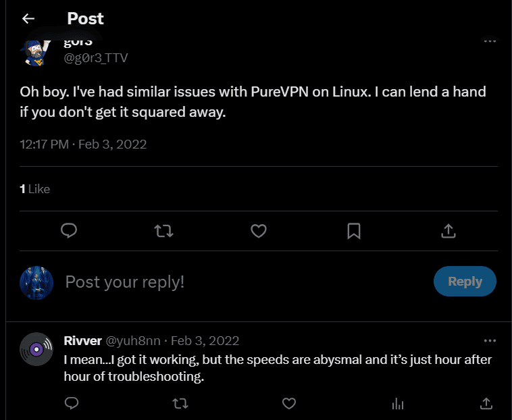512x420 pixels.
Task: Bookmark the main post
Action: (x=353, y=231)
